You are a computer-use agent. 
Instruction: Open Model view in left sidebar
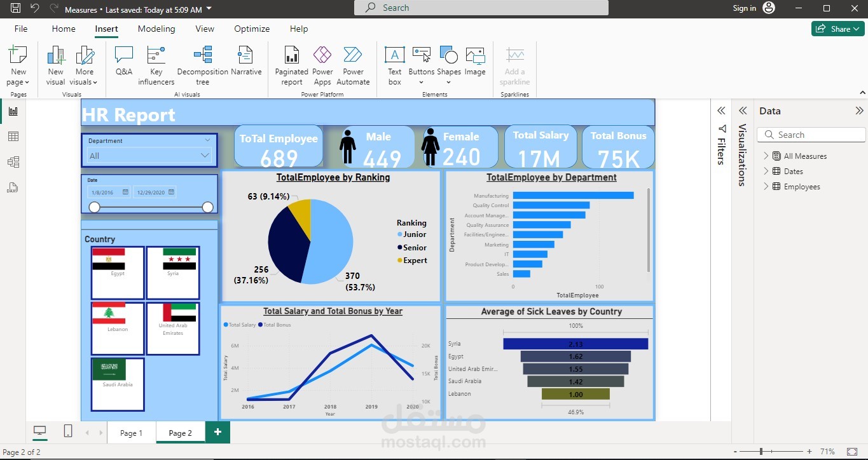point(13,162)
